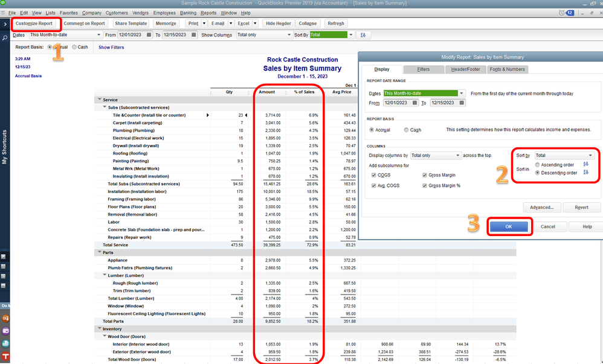Choose Ascending order radio button
This screenshot has width=603, height=364.
(537, 165)
